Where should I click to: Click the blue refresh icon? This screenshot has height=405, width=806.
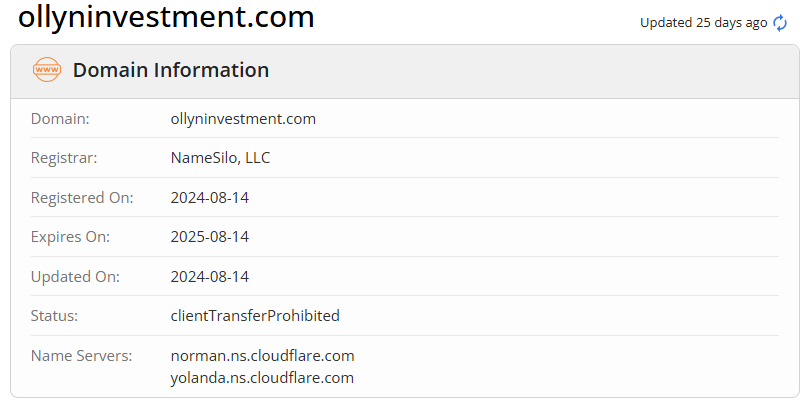tap(780, 23)
